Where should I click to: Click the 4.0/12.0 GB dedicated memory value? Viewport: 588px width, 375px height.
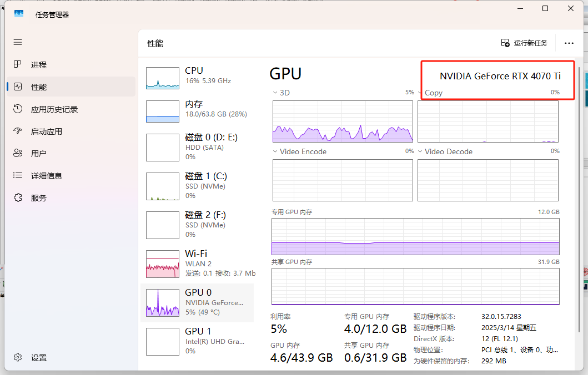click(375, 329)
